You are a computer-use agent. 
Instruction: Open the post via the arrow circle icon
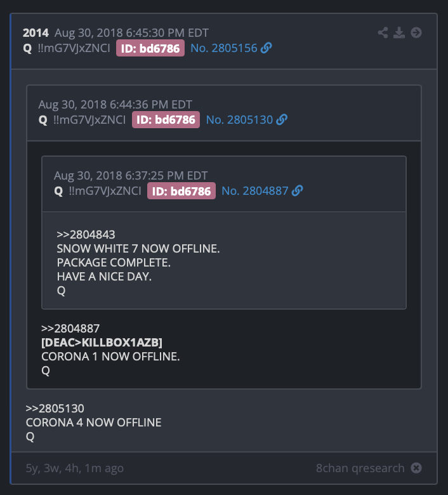tap(416, 32)
